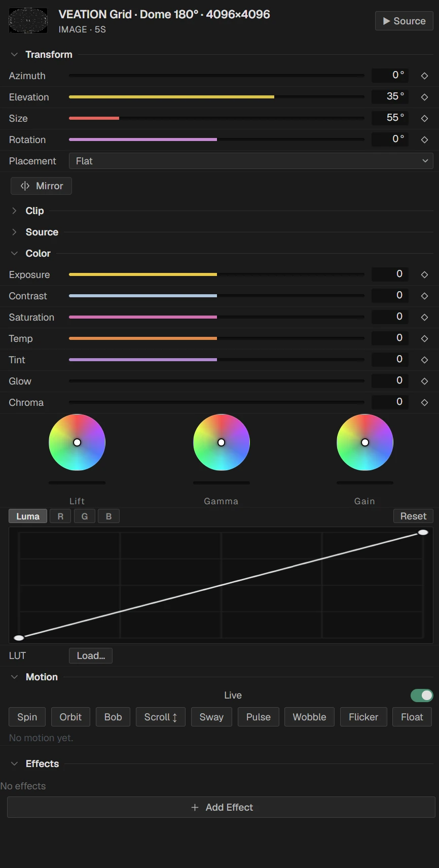The height and width of the screenshot is (868, 439).
Task: Collapse the Color section
Action: (x=14, y=253)
